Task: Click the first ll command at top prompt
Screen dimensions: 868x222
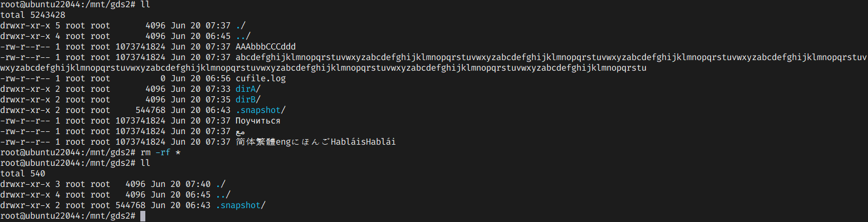Action: (145, 4)
